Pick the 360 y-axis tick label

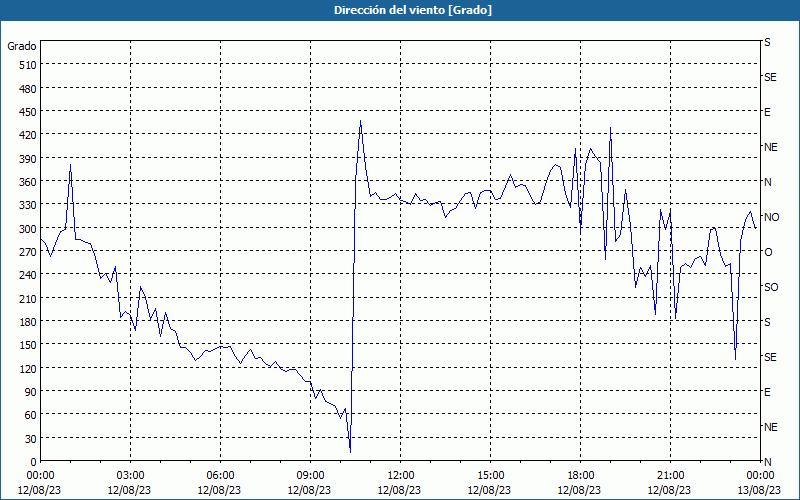pos(27,182)
